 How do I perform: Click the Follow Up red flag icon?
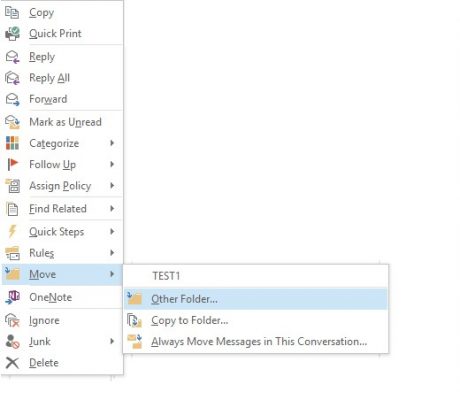[13, 164]
